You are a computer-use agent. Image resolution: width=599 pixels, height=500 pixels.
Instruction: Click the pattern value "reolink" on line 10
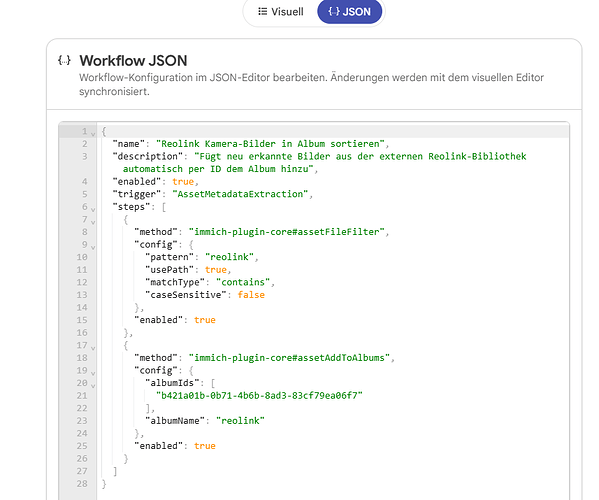click(x=229, y=257)
